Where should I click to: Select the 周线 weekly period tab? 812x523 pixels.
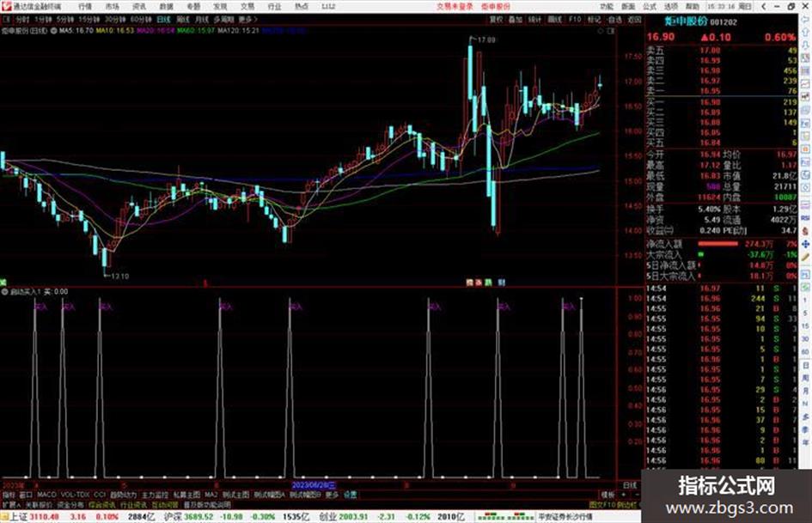[x=183, y=19]
